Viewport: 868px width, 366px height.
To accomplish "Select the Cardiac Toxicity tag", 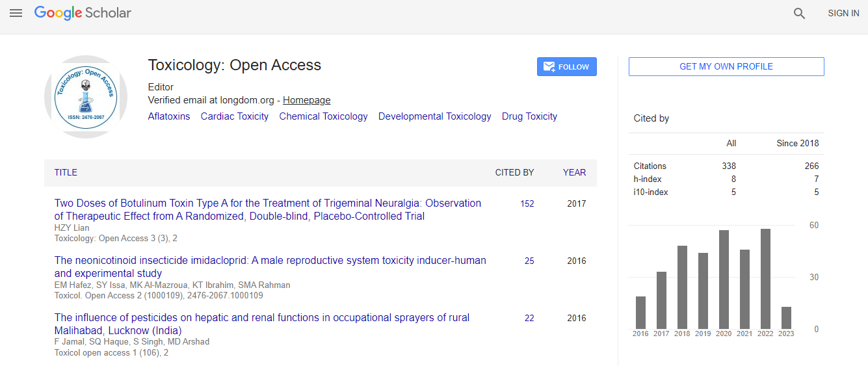I will tap(234, 116).
